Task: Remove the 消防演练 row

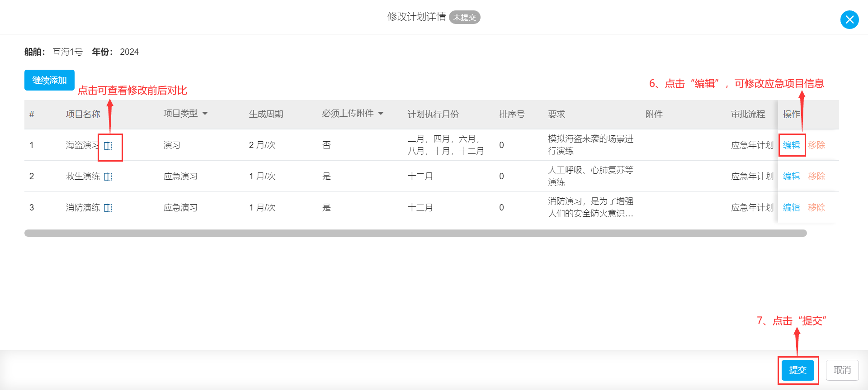Action: pos(816,207)
